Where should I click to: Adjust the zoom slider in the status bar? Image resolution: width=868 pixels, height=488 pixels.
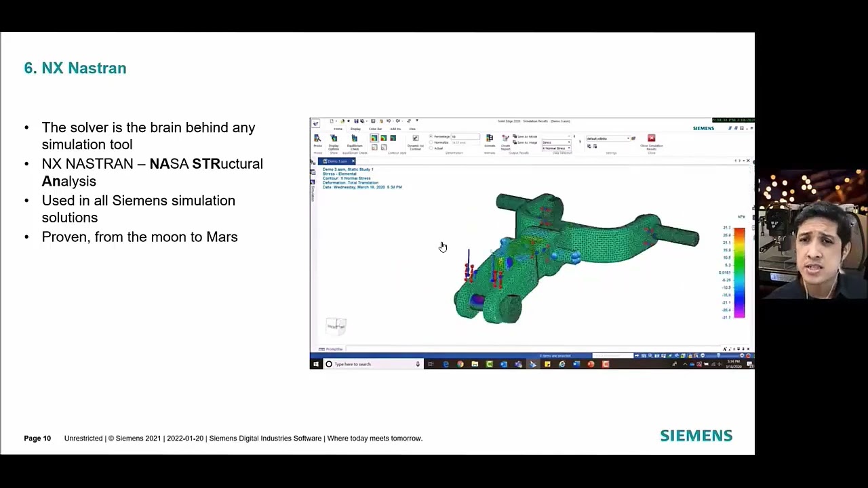click(719, 355)
